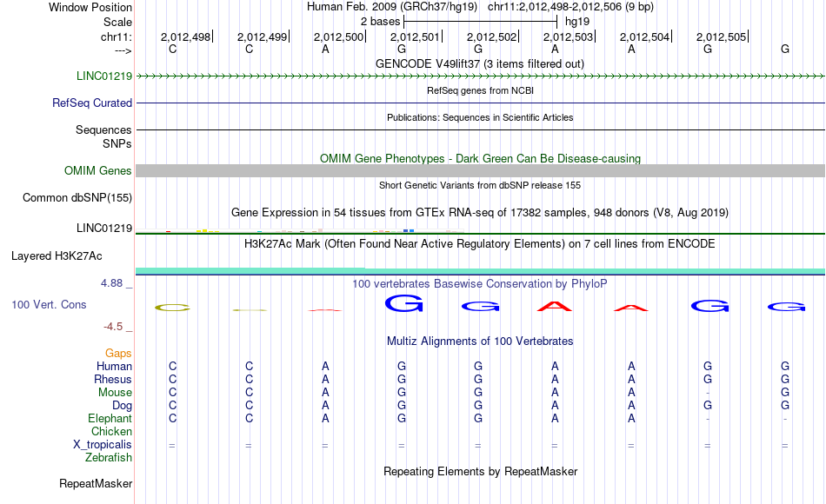The height and width of the screenshot is (504, 826).
Task: Click Multiz Alignments of 100 Vertebrates title
Action: 480,341
